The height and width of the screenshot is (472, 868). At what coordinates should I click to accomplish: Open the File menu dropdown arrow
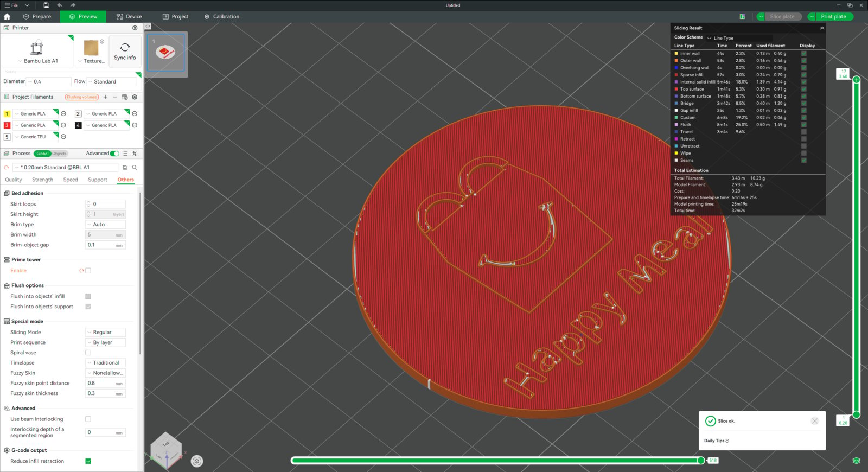[27, 5]
